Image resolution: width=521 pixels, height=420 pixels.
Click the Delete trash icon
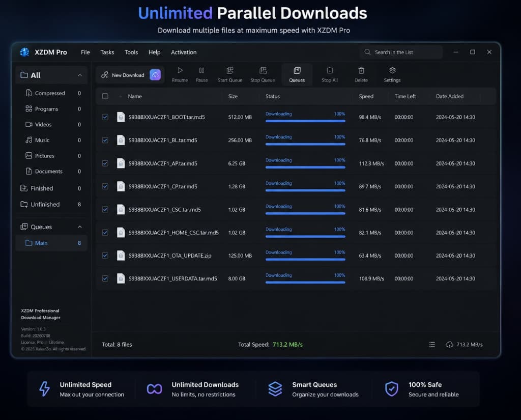pos(361,70)
